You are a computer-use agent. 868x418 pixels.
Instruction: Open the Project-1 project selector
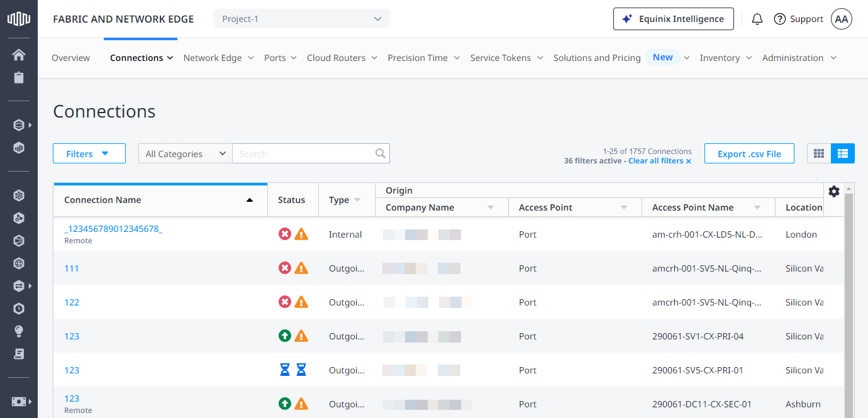pyautogui.click(x=302, y=19)
